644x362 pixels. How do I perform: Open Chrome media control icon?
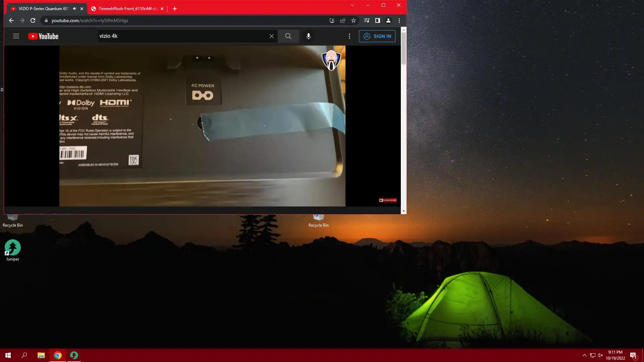(367, 20)
